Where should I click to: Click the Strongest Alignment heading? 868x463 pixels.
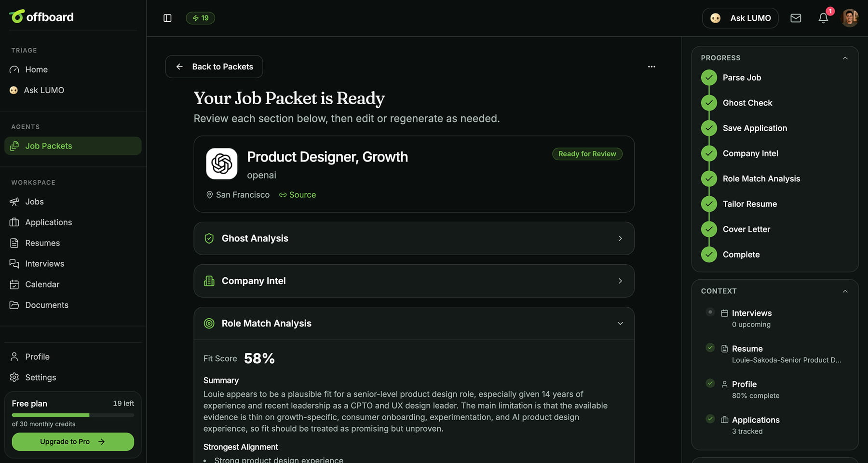click(x=241, y=447)
